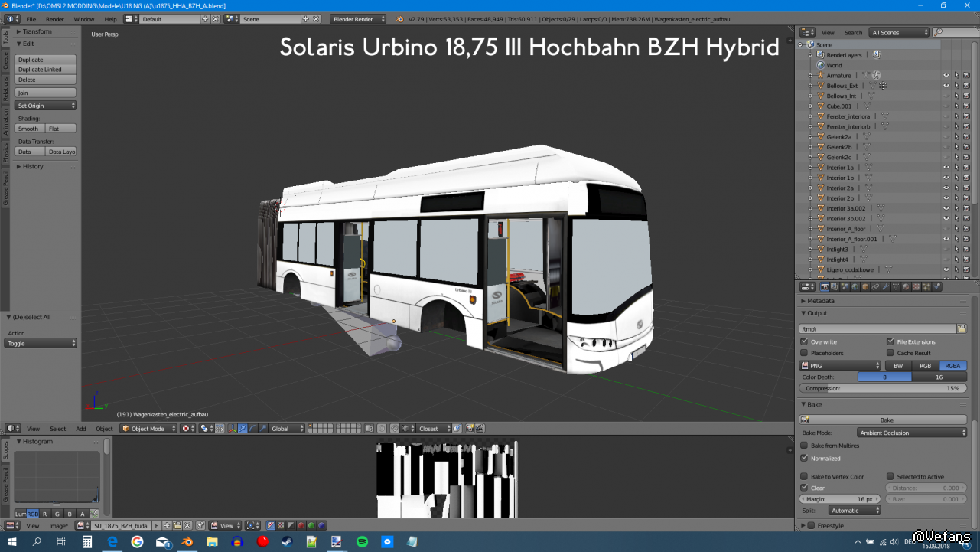Click the outliner search field
Screen dimensions: 980x552
click(953, 33)
